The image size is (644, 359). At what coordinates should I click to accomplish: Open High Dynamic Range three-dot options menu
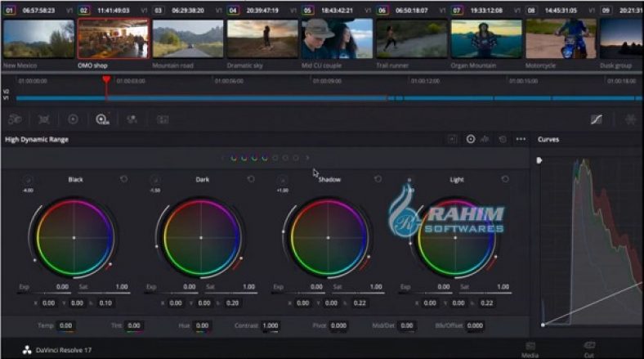521,139
